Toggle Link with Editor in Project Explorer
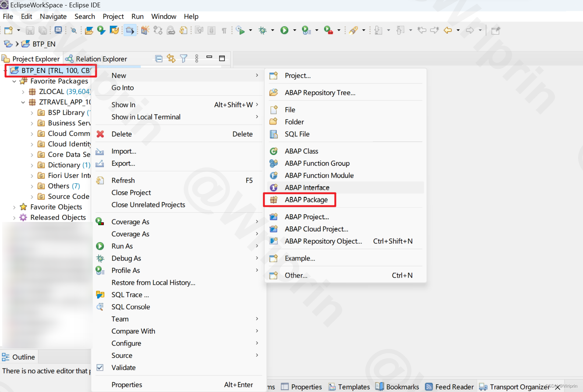 (x=171, y=59)
